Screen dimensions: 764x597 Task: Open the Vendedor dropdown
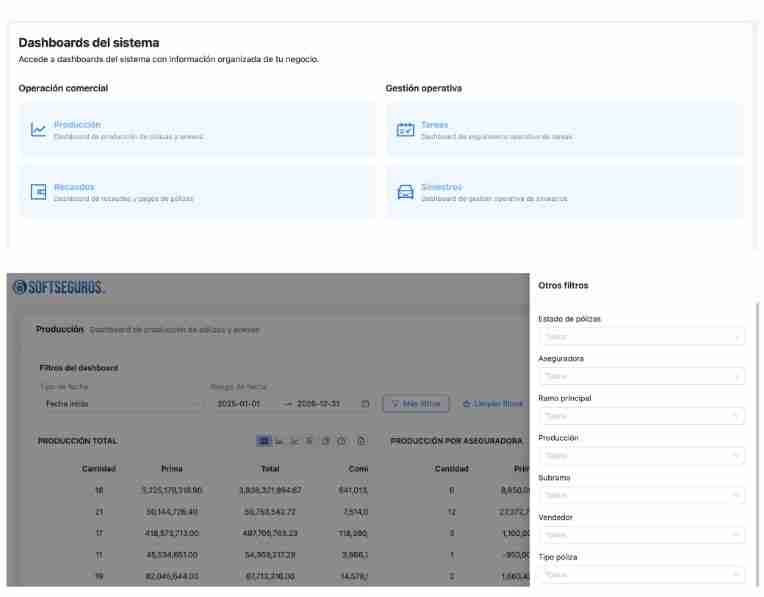pyautogui.click(x=641, y=535)
